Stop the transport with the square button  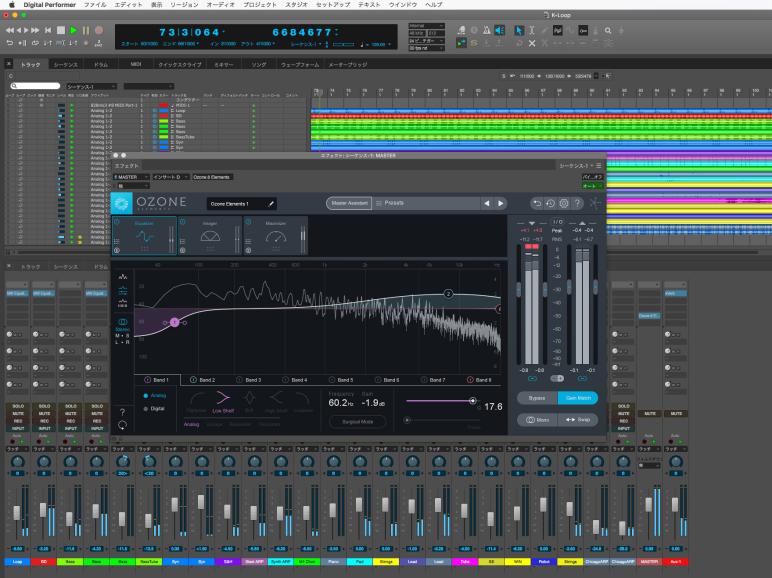(61, 30)
